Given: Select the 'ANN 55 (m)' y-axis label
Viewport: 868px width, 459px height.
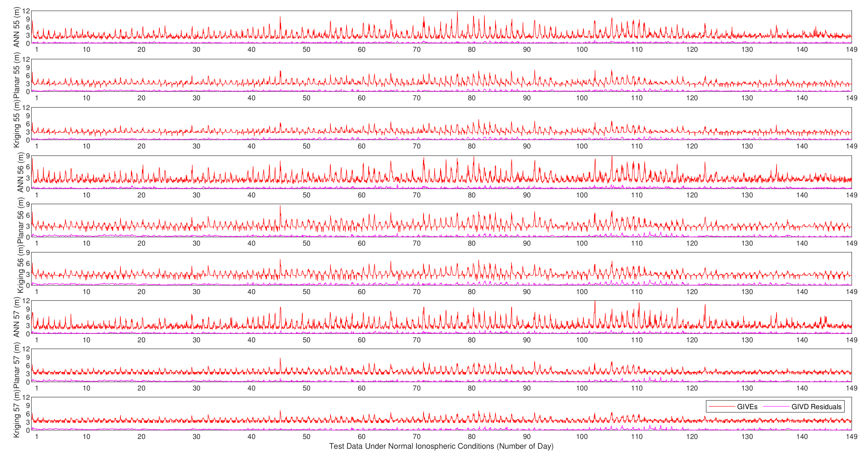Looking at the screenshot, I should (x=16, y=27).
